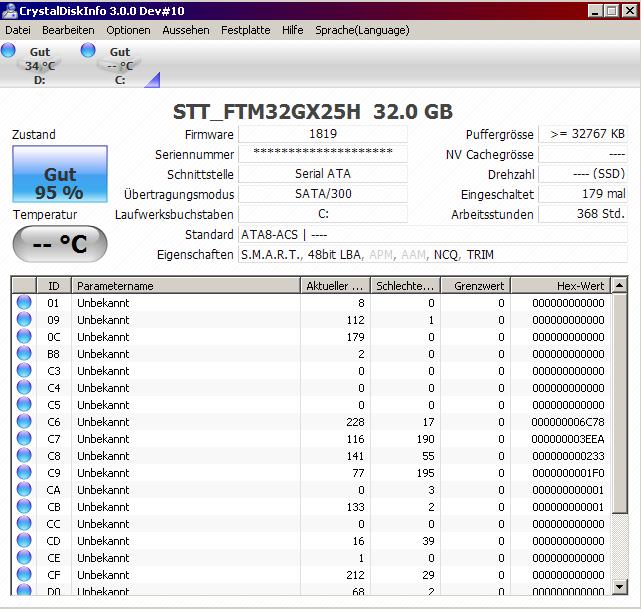This screenshot has width=641, height=609.
Task: Click the status orb of attribute CE
Action: 24,558
